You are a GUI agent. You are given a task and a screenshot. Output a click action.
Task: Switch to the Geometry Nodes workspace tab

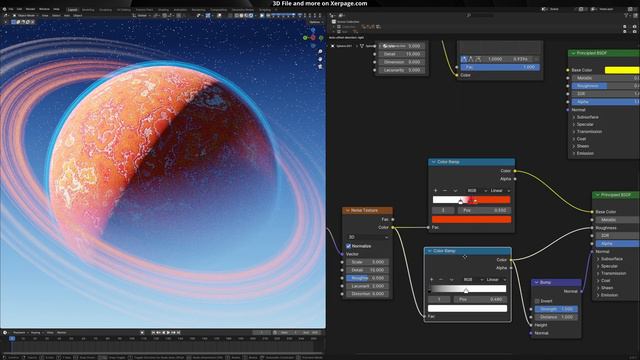click(243, 9)
